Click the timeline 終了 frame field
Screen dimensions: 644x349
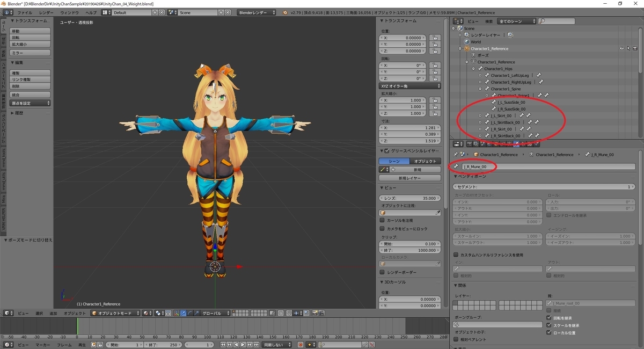[x=163, y=345]
